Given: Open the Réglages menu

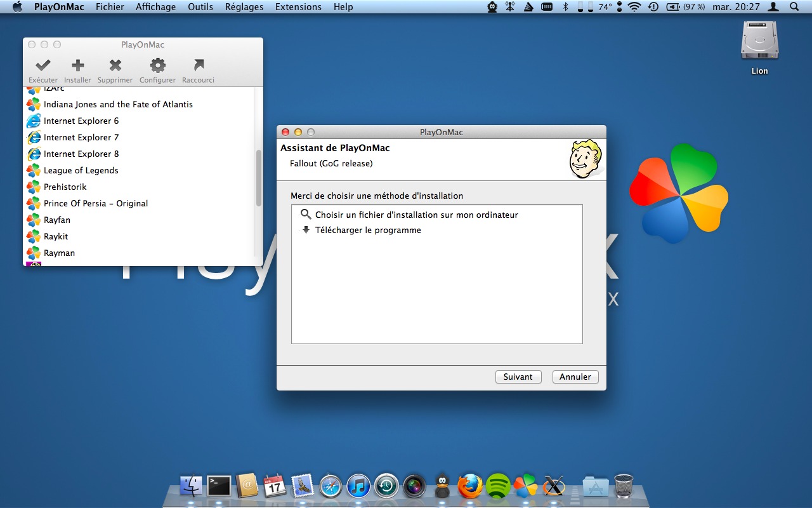Looking at the screenshot, I should [x=244, y=7].
